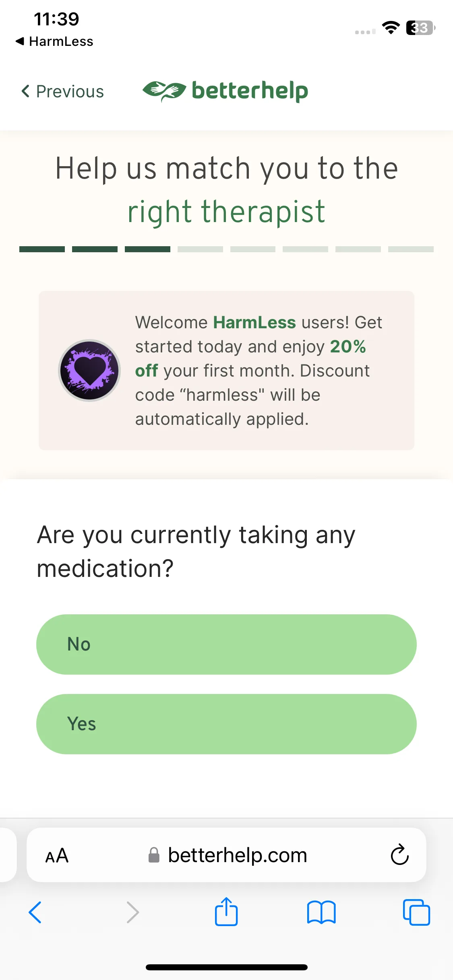The width and height of the screenshot is (453, 980).
Task: Tap the HarmLess purple heart icon
Action: (x=89, y=371)
